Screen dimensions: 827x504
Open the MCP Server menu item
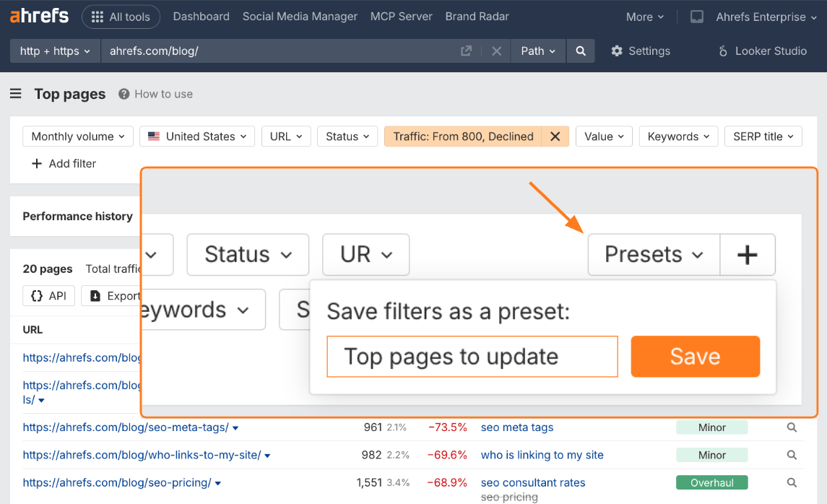401,16
